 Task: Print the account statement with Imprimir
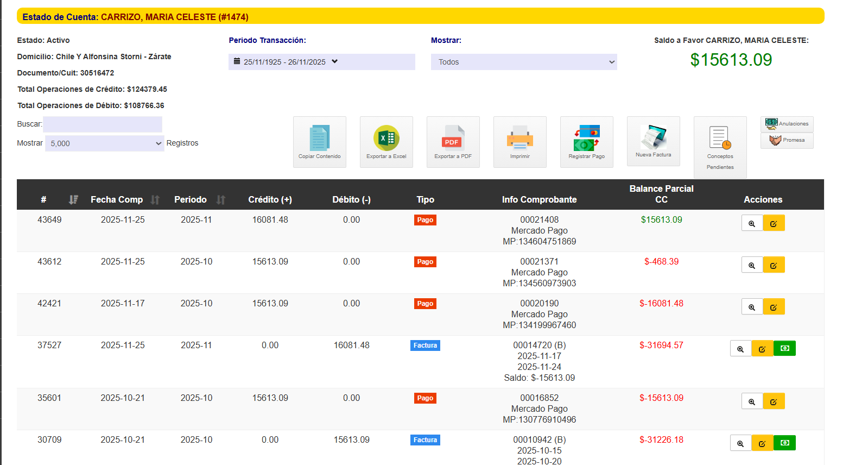click(519, 139)
